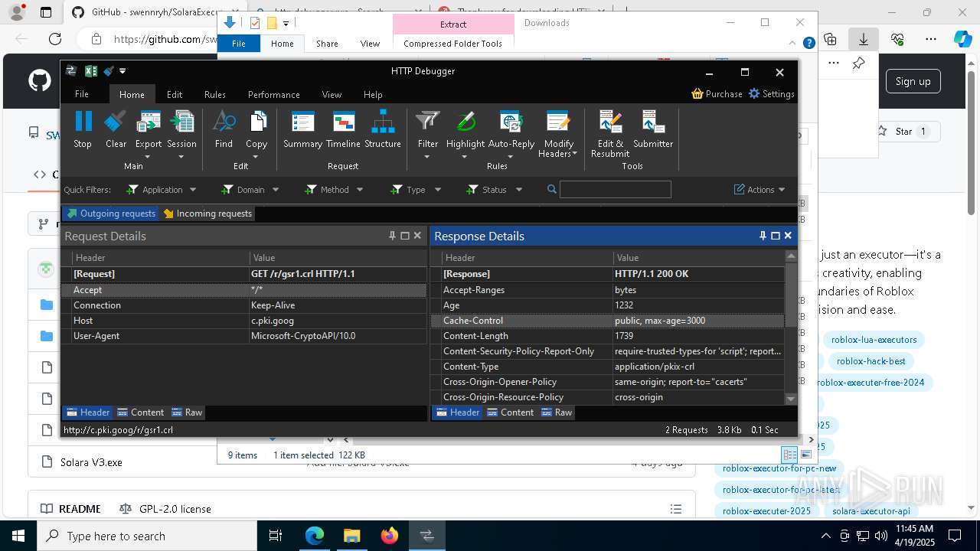Switch to the Edit ribbon tab
The height and width of the screenshot is (551, 980).
(x=175, y=94)
